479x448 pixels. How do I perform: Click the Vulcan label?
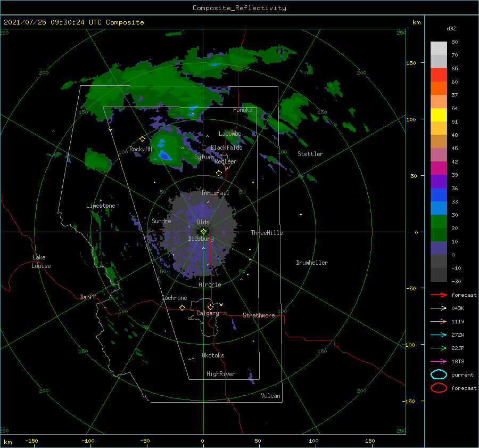click(270, 396)
